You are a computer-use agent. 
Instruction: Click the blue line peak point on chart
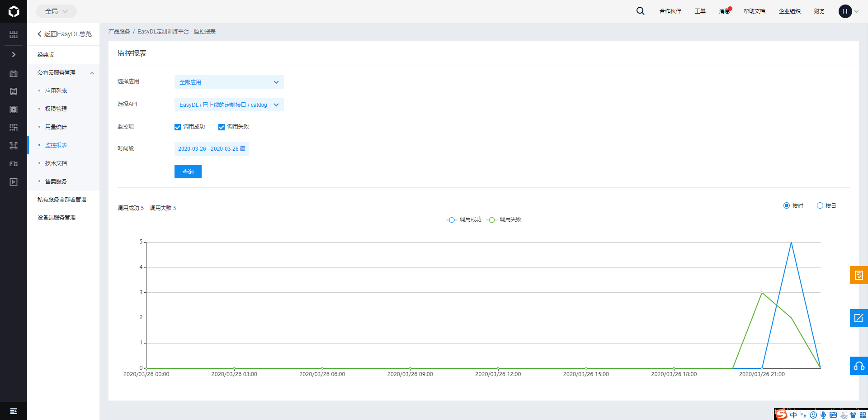pyautogui.click(x=791, y=243)
